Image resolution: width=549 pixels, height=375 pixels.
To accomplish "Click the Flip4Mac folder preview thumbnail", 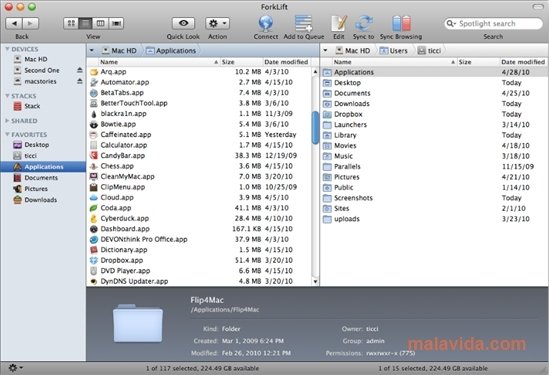I will click(x=138, y=323).
